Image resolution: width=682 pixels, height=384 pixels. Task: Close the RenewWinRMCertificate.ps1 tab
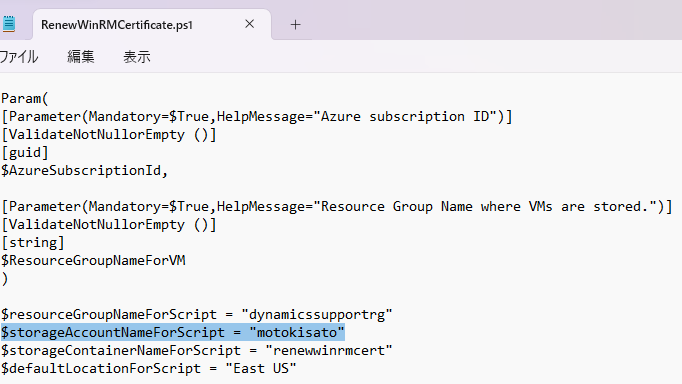(x=249, y=24)
